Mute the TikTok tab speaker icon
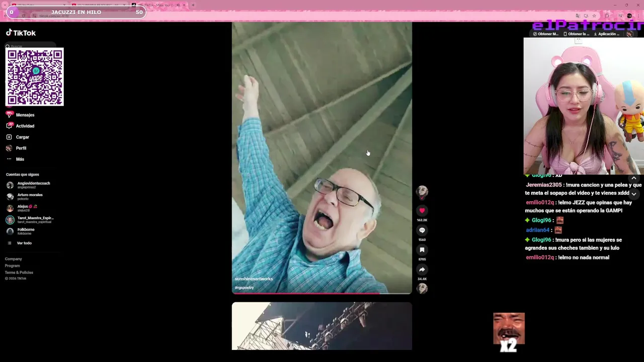Viewport: 644px width, 362px height. point(178,5)
